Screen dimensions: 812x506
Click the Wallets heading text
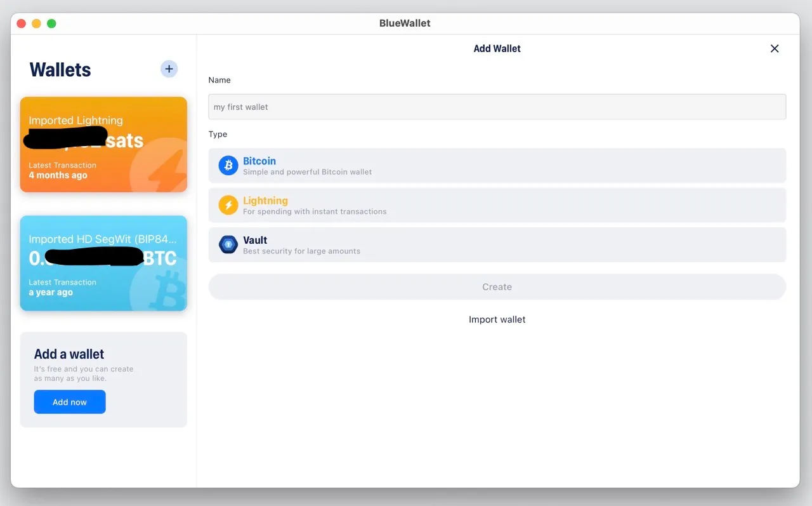(x=60, y=70)
